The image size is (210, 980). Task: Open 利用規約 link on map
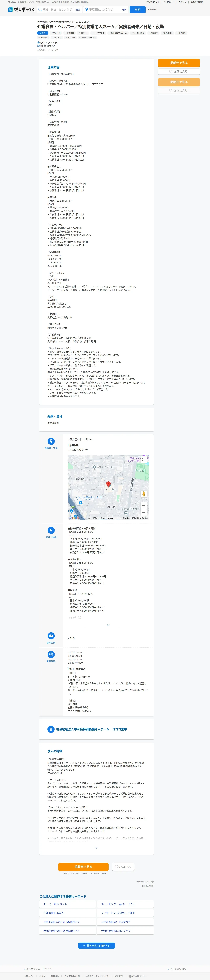(126, 518)
